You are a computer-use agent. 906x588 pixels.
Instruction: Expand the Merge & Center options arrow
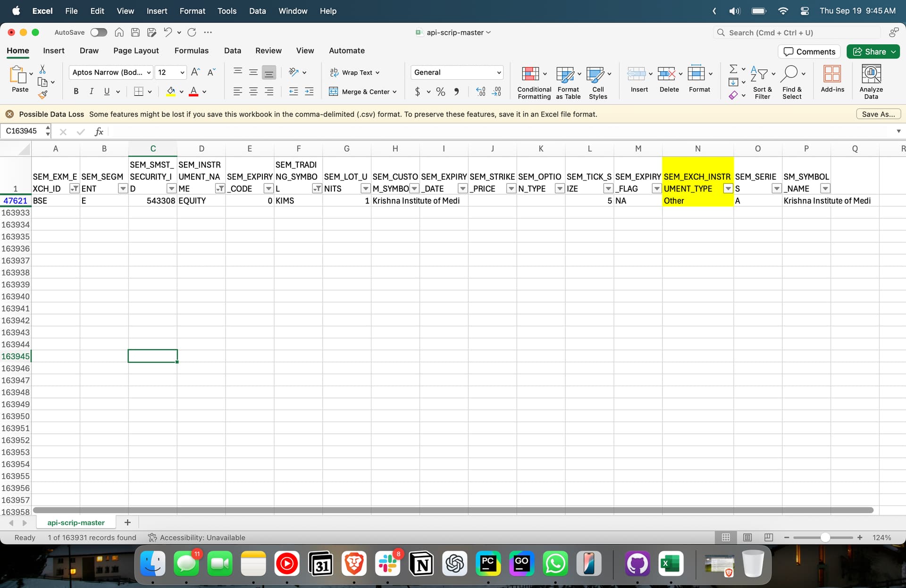pos(394,92)
